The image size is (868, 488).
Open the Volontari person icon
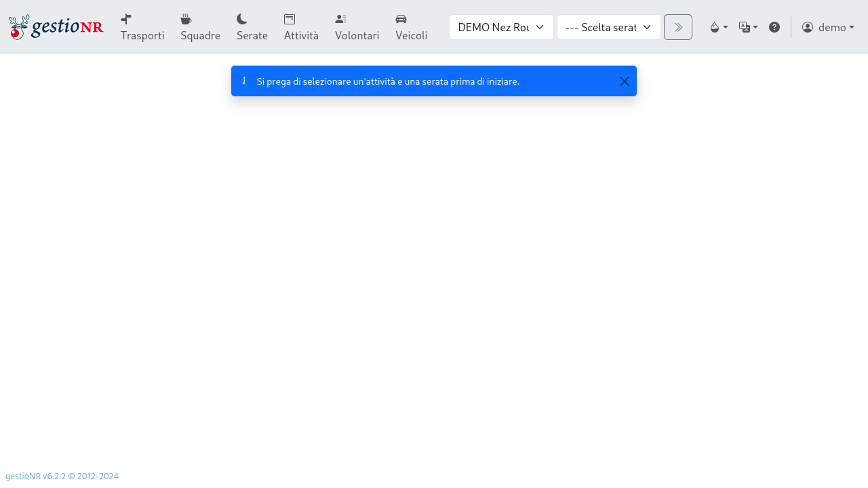(x=340, y=19)
